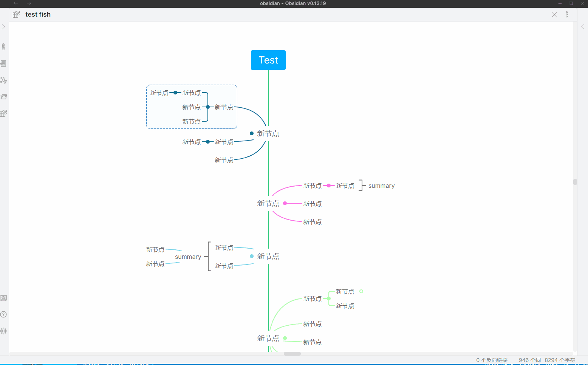Select the trunk 新节点 beside the cyan dot
588x365 pixels.
pos(268,256)
